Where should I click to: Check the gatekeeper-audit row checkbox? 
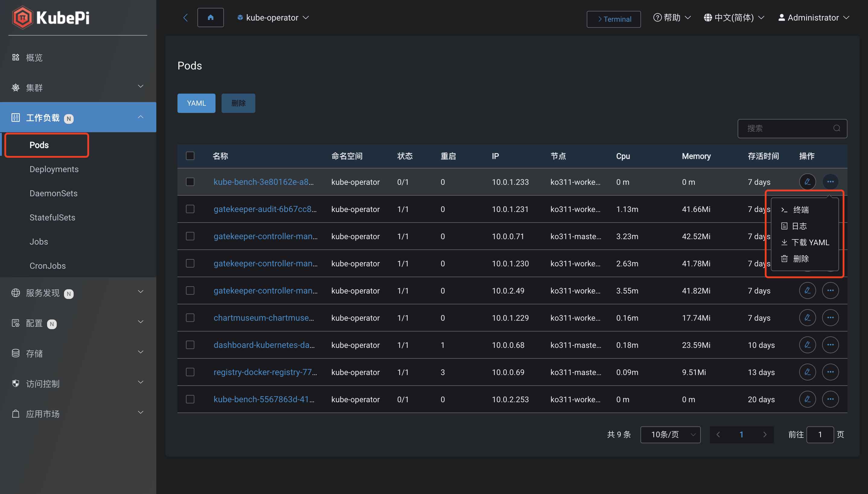tap(190, 209)
